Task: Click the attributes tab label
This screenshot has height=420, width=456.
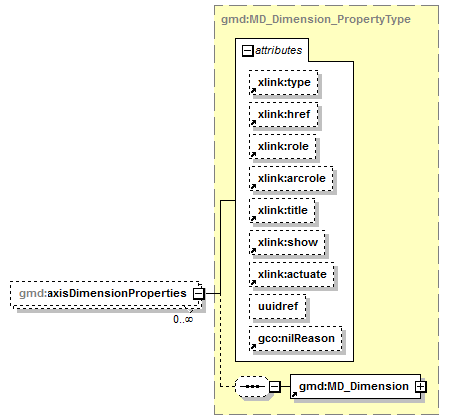Action: 279,51
